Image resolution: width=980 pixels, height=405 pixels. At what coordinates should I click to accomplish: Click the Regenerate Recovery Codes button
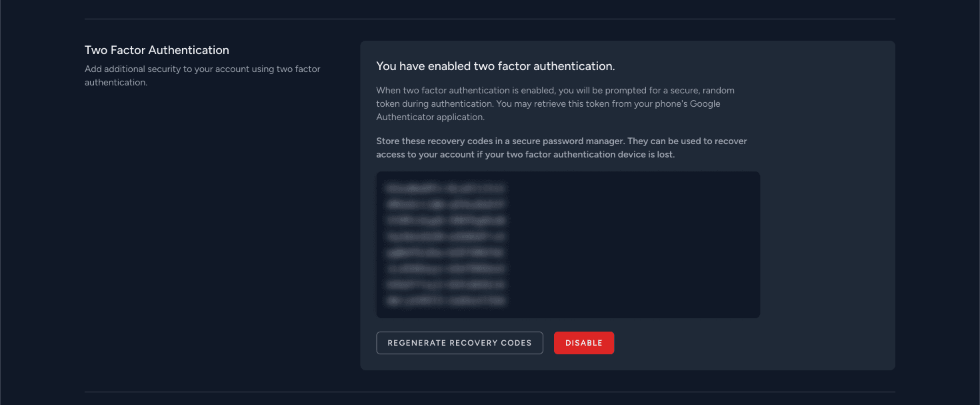[x=459, y=343]
